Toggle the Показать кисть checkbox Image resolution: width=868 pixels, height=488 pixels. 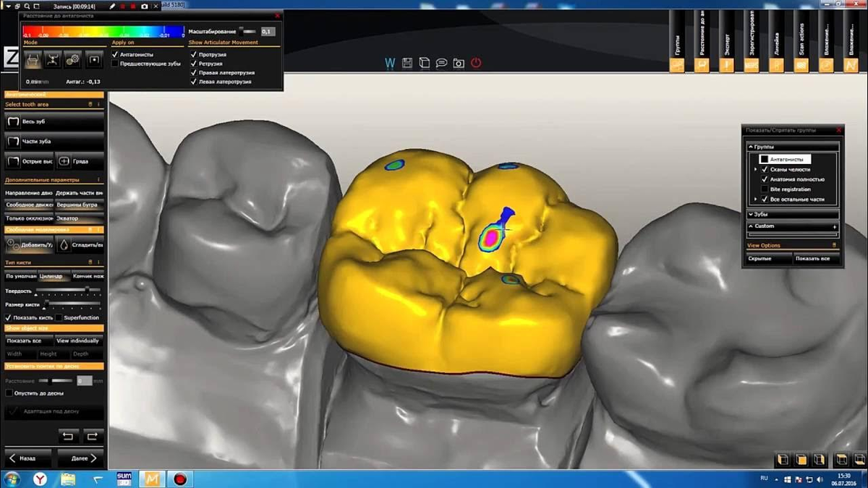(x=9, y=317)
